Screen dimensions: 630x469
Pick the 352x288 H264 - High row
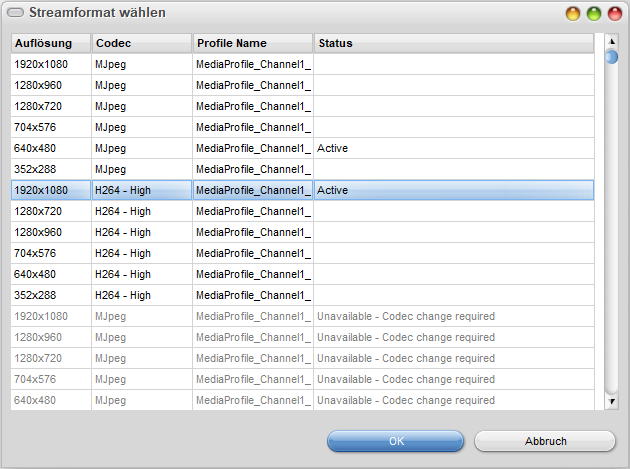point(200,295)
